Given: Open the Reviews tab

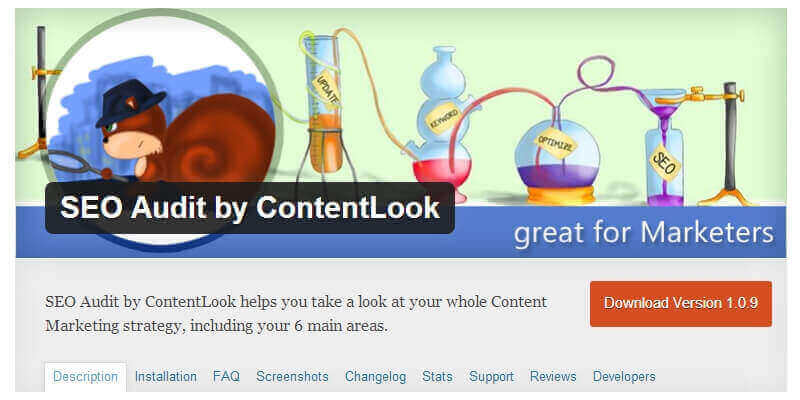Looking at the screenshot, I should [553, 377].
